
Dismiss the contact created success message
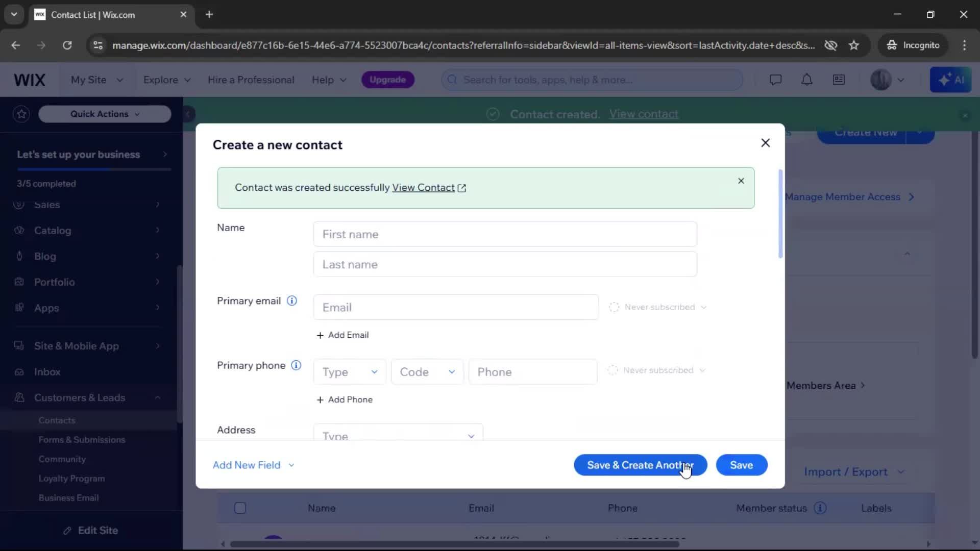pyautogui.click(x=741, y=181)
